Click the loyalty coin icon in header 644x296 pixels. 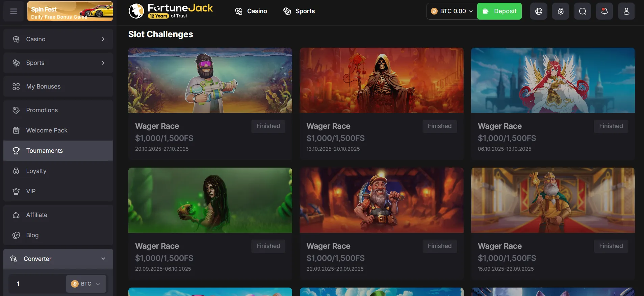pyautogui.click(x=561, y=11)
